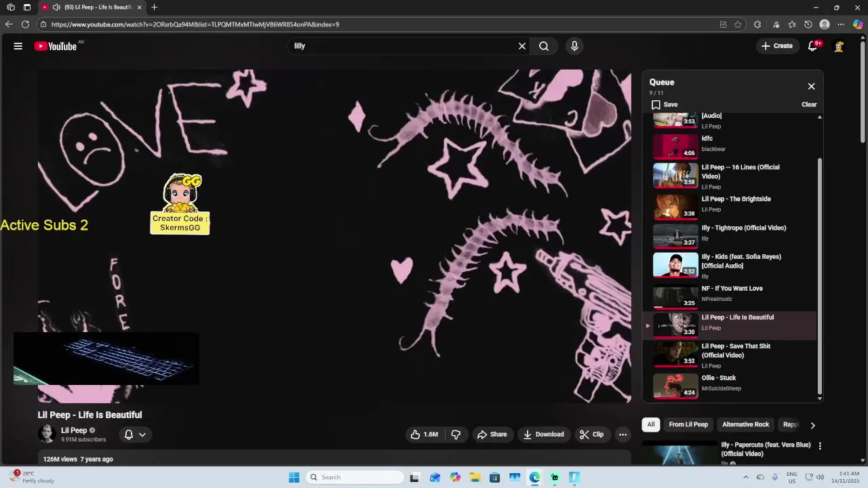This screenshot has height=488, width=868.
Task: Open tab actions menu icon
Action: (26, 7)
